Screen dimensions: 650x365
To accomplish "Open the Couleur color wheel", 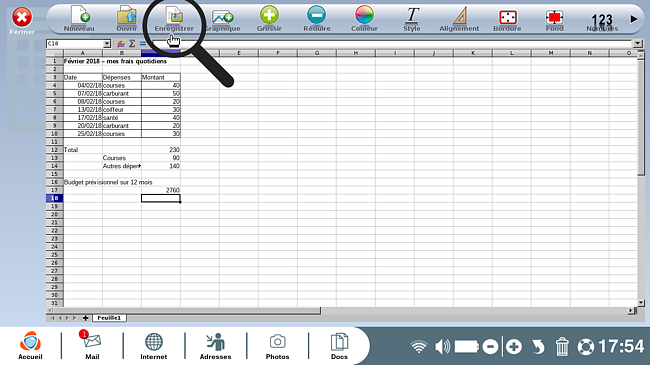I will click(x=364, y=18).
